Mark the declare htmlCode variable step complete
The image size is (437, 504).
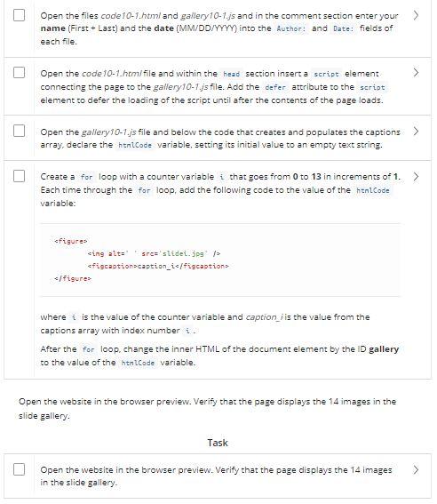coord(19,131)
